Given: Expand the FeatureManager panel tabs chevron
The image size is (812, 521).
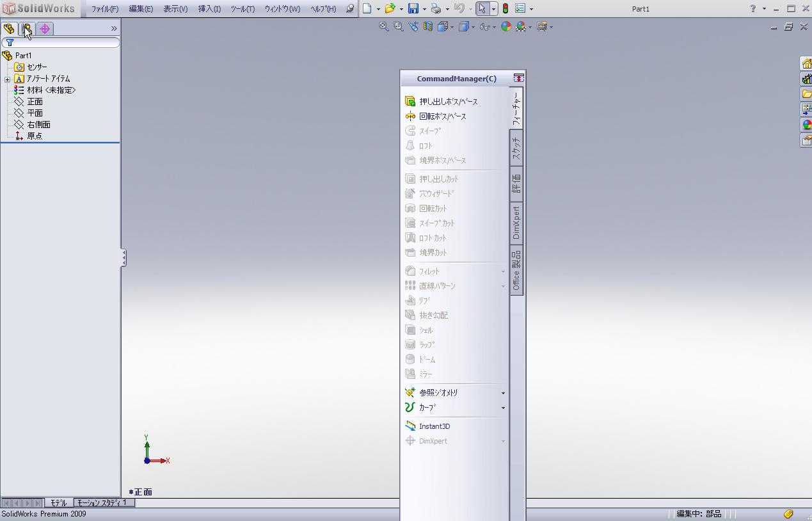Looking at the screenshot, I should pyautogui.click(x=114, y=29).
